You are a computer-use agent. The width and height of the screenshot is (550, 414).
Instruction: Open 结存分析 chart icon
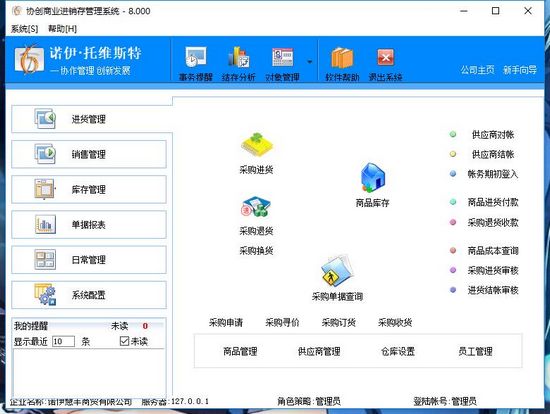(x=239, y=57)
